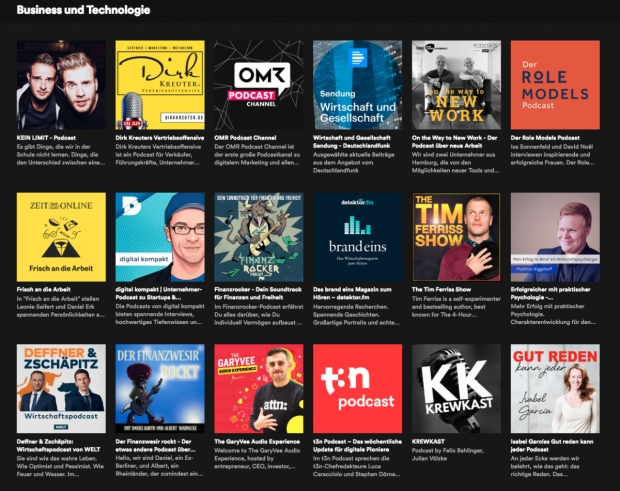Open Dirk Kreuter yellow podcast cover
620x491 pixels.
160,85
